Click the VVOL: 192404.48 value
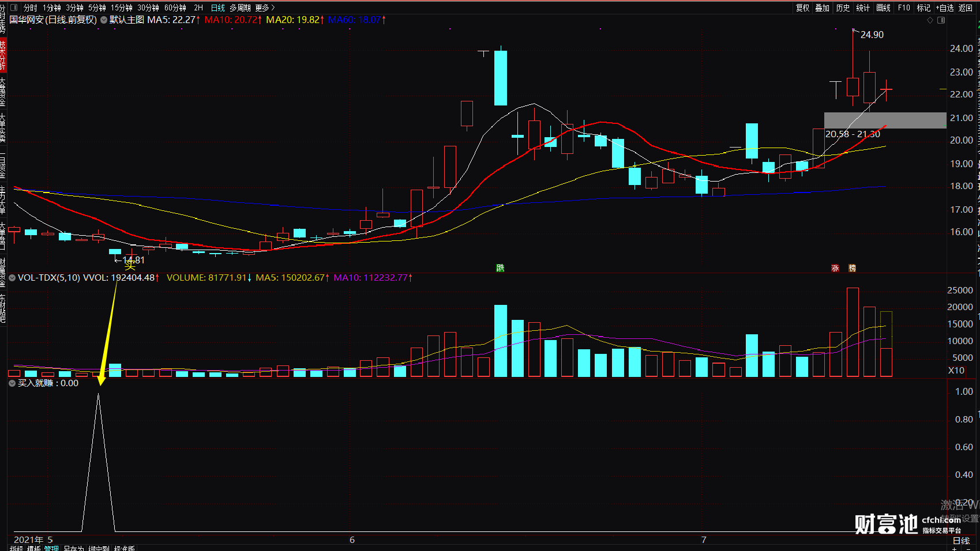This screenshot has width=980, height=551. pos(121,278)
